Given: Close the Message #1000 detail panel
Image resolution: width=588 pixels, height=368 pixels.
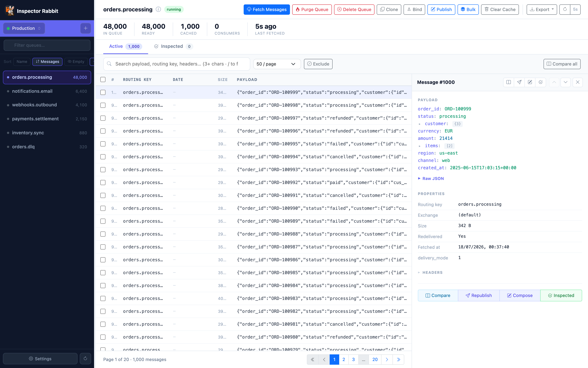Looking at the screenshot, I should coord(578,82).
